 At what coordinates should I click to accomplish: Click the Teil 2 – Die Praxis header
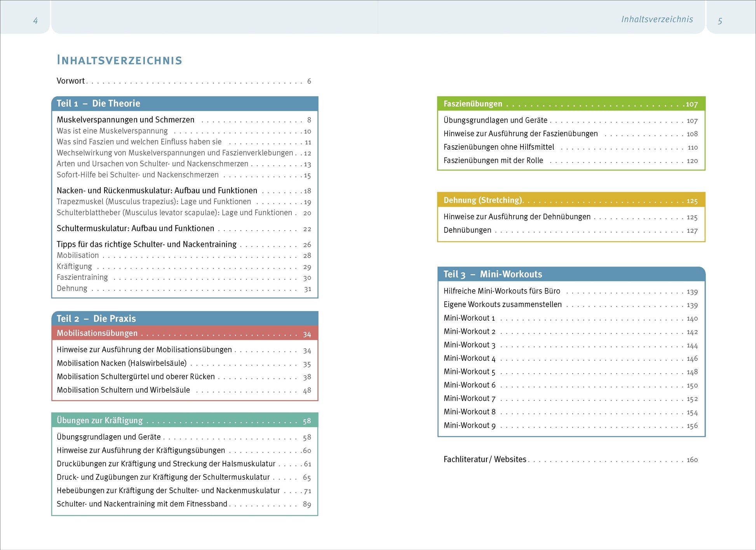96,319
